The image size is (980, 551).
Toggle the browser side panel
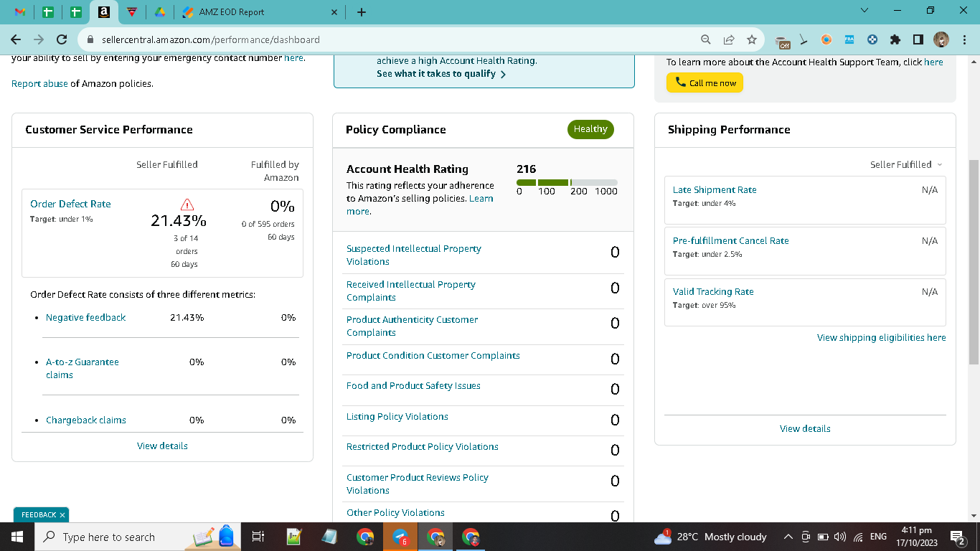click(918, 39)
